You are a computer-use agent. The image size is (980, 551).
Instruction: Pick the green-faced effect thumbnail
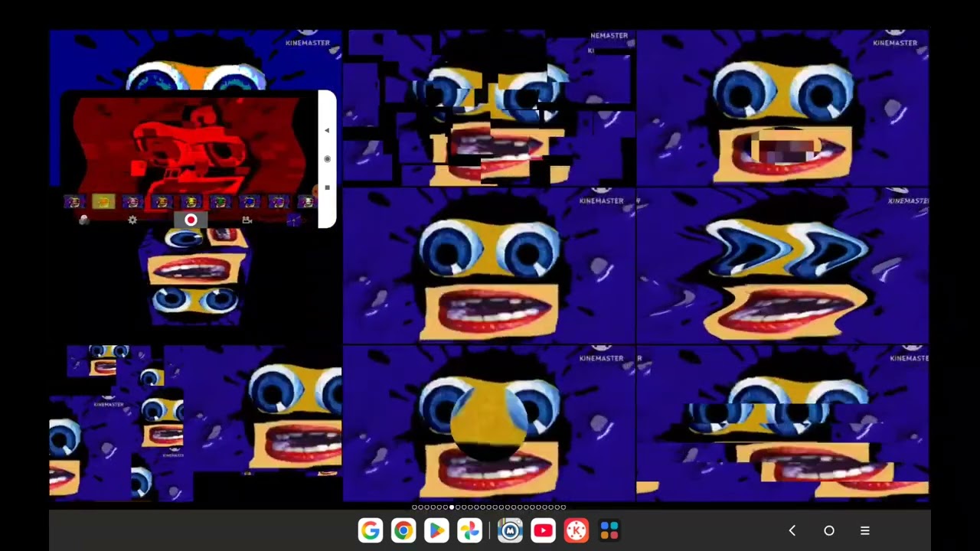click(x=220, y=201)
